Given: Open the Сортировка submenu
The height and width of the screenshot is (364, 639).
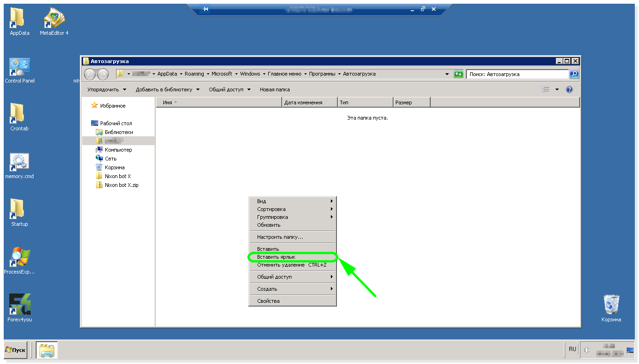Looking at the screenshot, I should click(x=292, y=209).
